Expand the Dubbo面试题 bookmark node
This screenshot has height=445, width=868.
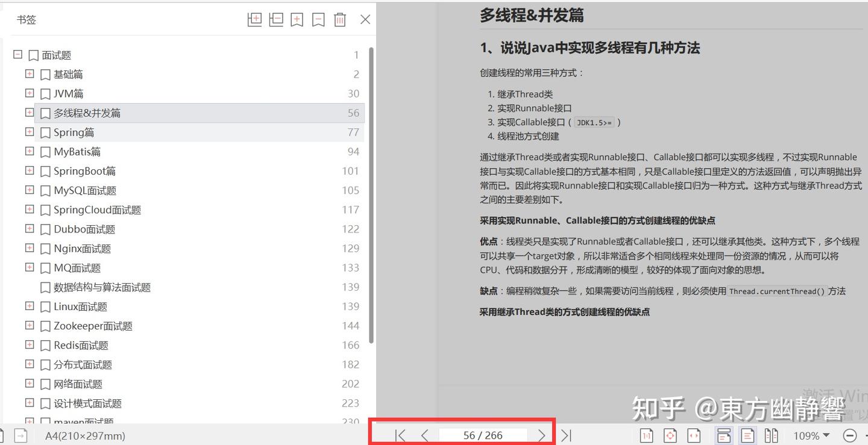[x=30, y=228]
